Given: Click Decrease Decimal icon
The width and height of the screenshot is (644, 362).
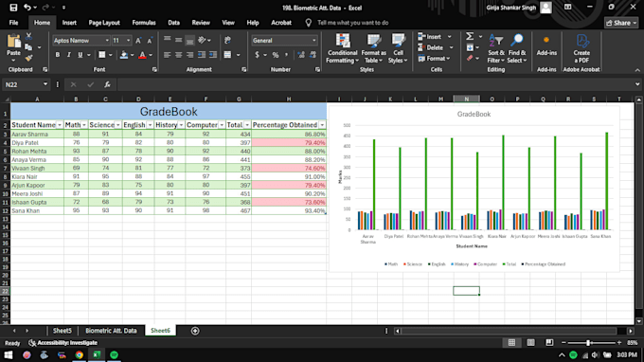Looking at the screenshot, I should click(313, 55).
